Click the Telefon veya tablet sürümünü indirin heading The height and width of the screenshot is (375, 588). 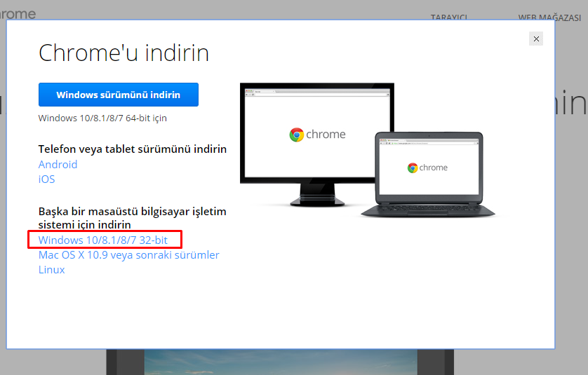click(x=133, y=149)
